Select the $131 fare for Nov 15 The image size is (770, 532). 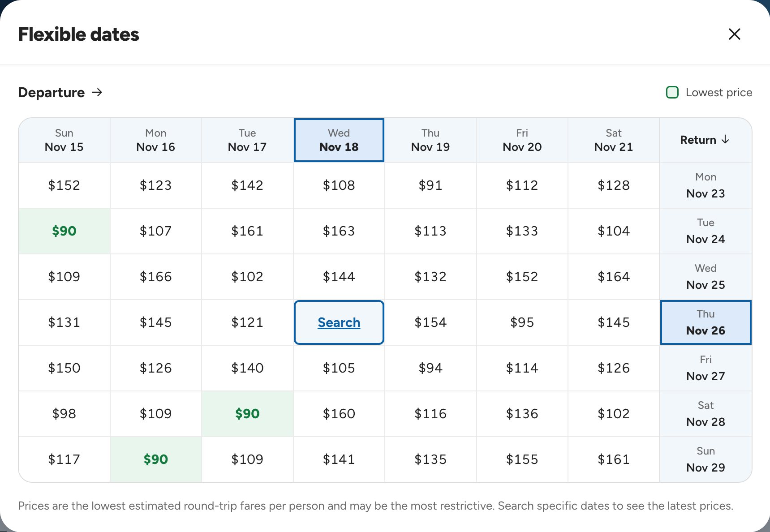[64, 322]
